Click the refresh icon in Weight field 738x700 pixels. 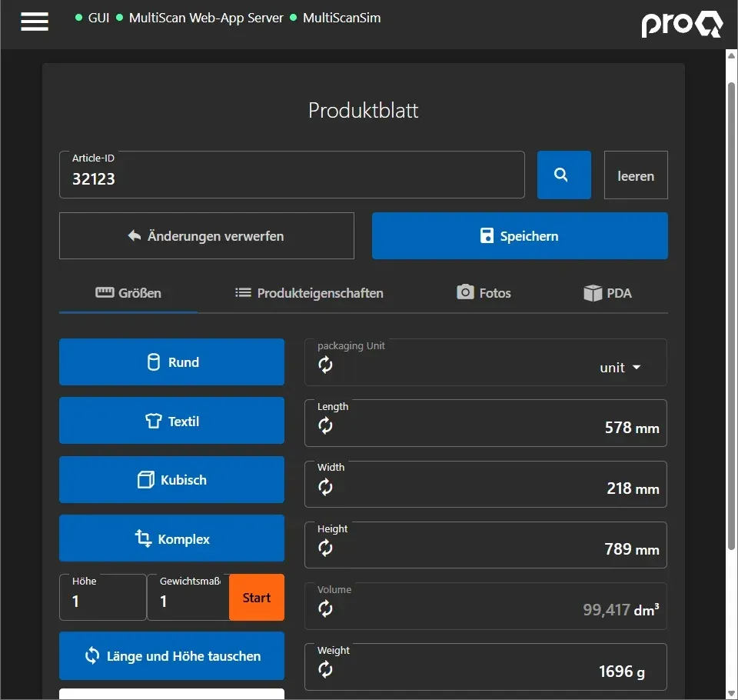(325, 669)
